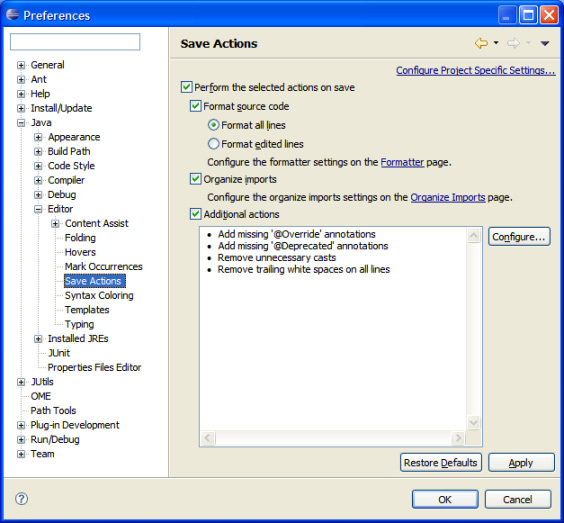Viewport: 564px width, 523px height.
Task: Click the back navigation arrow icon
Action: 481,44
